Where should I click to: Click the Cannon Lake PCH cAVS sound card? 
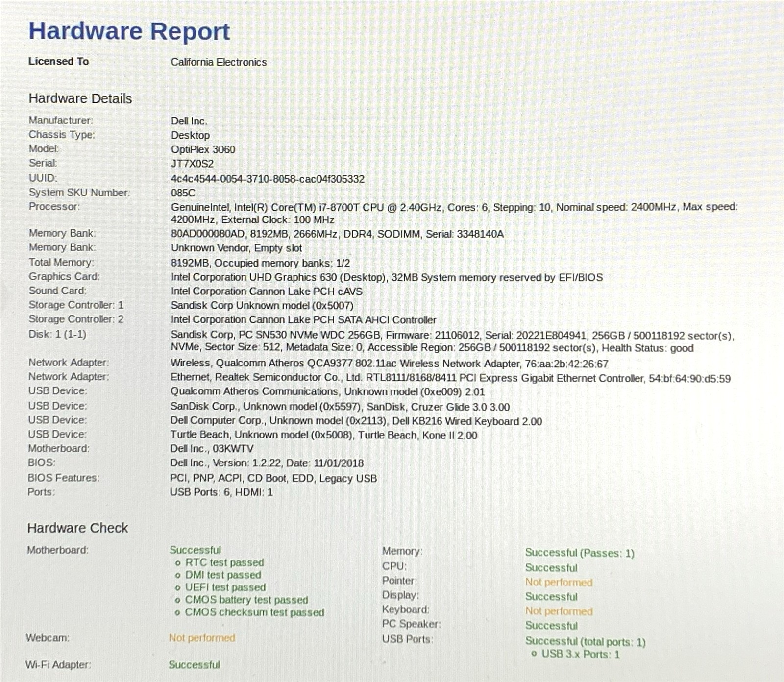point(267,291)
